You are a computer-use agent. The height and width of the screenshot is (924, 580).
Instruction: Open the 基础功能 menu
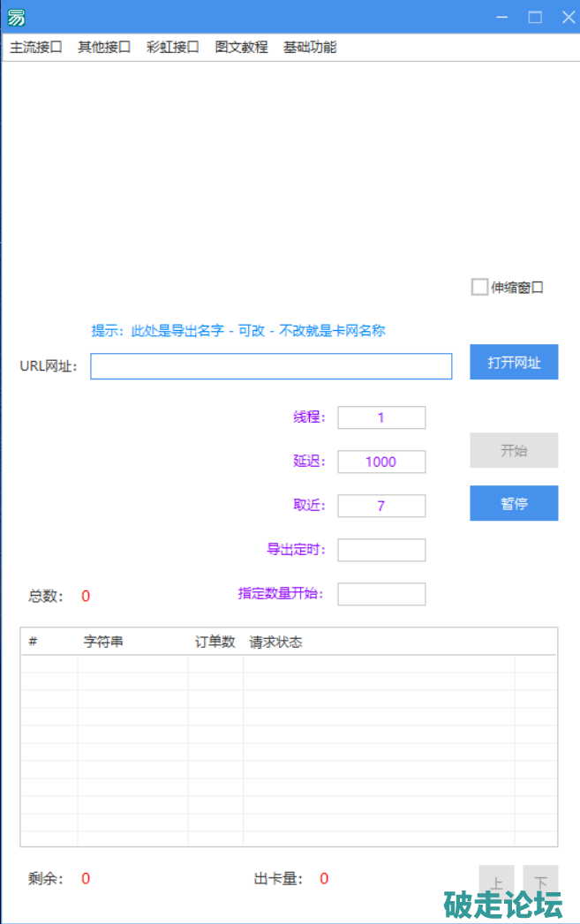pos(310,48)
